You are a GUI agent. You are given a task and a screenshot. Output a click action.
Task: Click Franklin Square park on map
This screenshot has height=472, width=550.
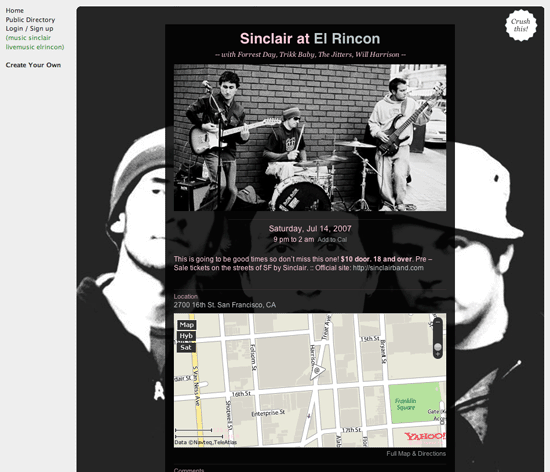coord(415,403)
